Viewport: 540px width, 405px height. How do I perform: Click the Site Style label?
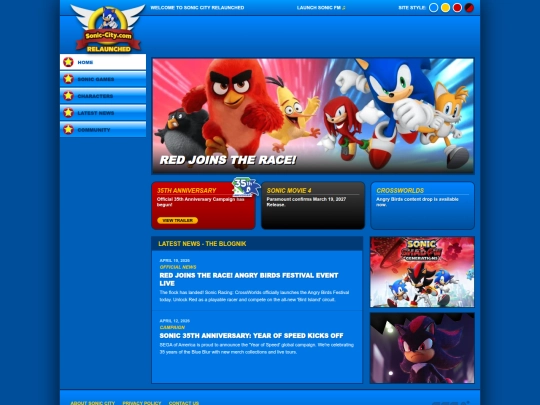click(x=412, y=8)
